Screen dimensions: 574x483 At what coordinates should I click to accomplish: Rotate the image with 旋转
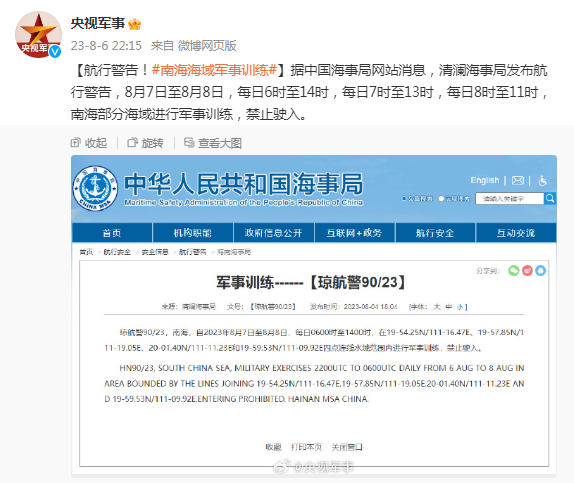(x=145, y=143)
